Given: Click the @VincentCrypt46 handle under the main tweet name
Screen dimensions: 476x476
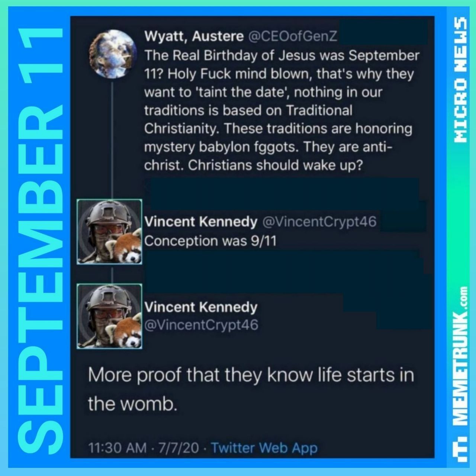Looking at the screenshot, I should [x=201, y=325].
